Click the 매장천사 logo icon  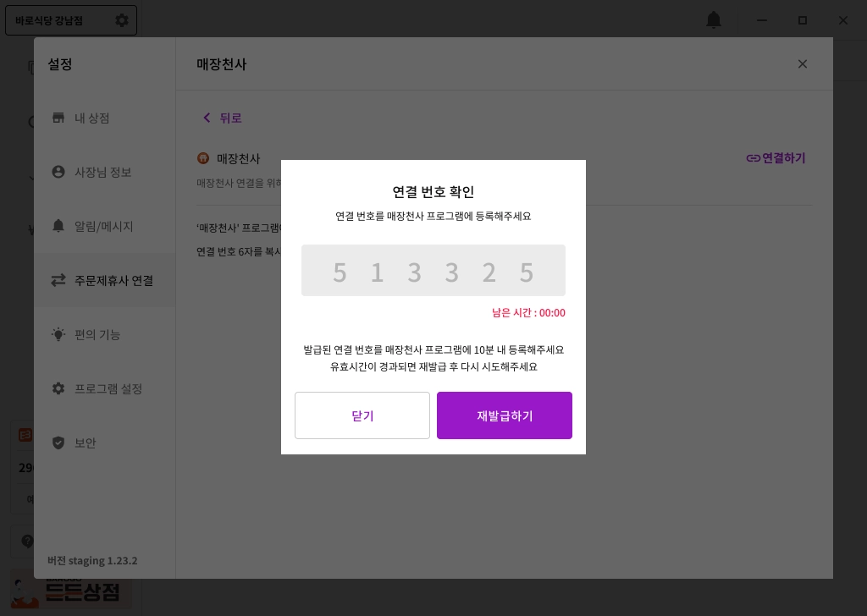[203, 158]
